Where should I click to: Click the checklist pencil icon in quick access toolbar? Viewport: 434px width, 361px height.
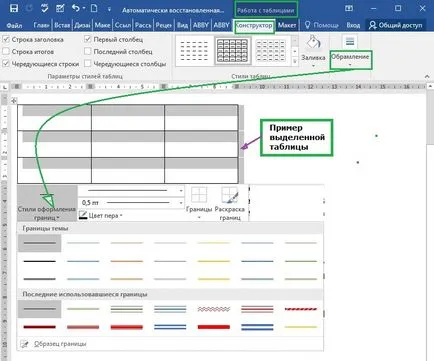60,8
